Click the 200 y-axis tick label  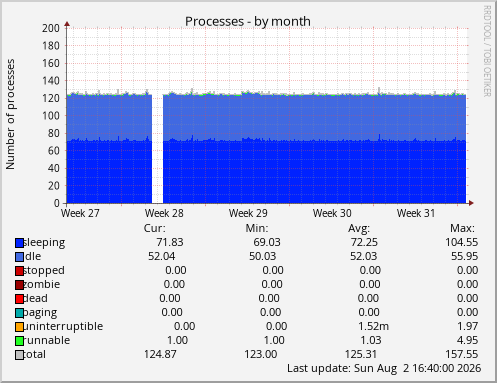coord(51,28)
